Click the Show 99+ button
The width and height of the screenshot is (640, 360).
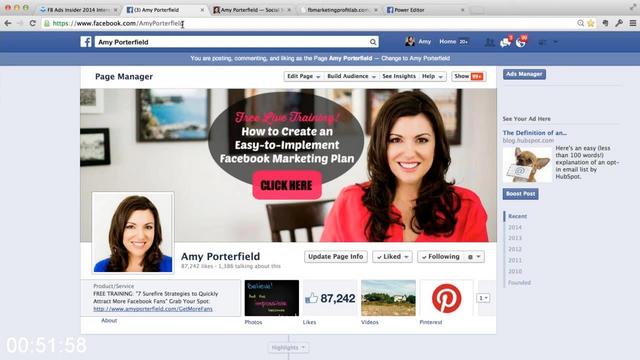(469, 76)
